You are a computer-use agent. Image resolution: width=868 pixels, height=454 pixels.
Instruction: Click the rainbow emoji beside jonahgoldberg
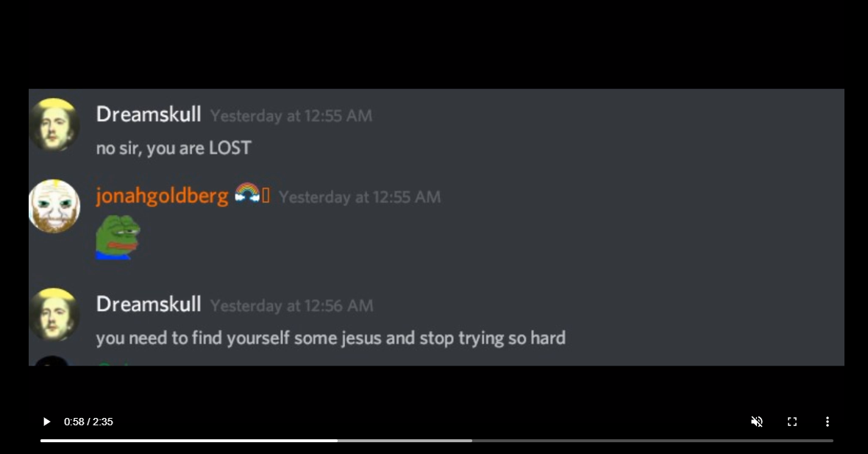click(247, 194)
